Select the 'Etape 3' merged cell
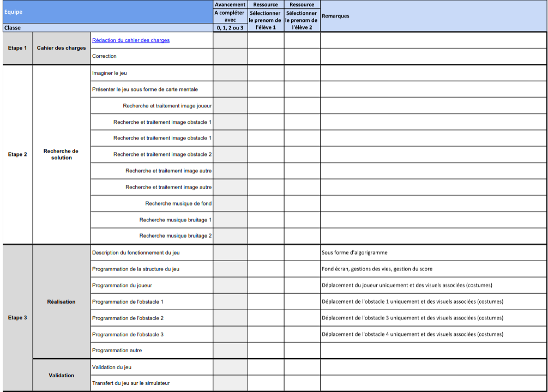Screen dimensions: 548x392 coord(17,318)
